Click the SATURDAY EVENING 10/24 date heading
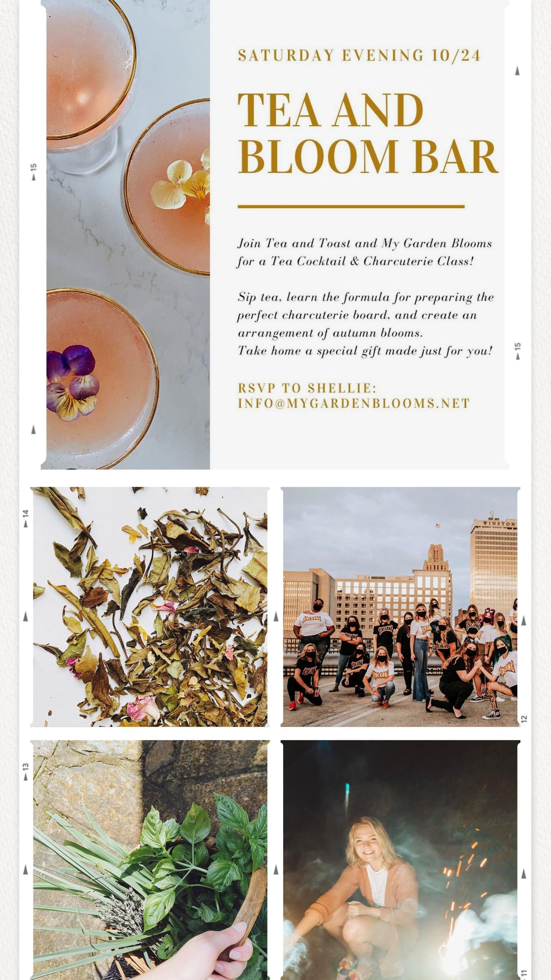The width and height of the screenshot is (551, 980). 359,55
